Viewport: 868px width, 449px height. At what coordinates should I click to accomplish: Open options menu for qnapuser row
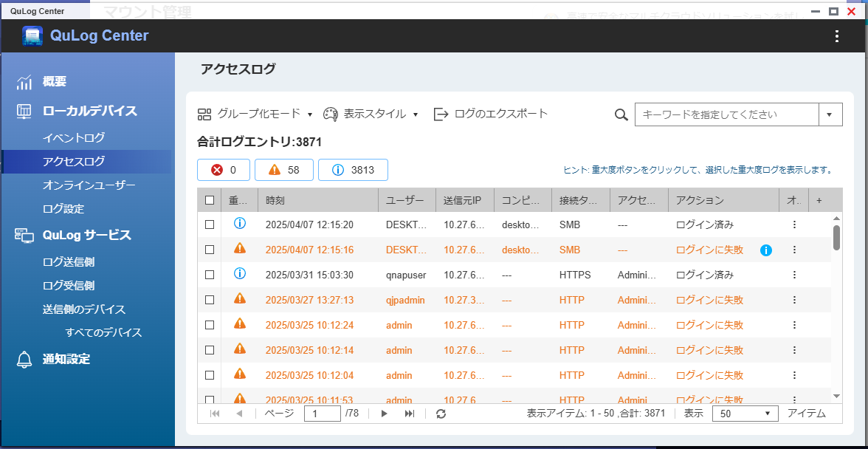pos(794,275)
